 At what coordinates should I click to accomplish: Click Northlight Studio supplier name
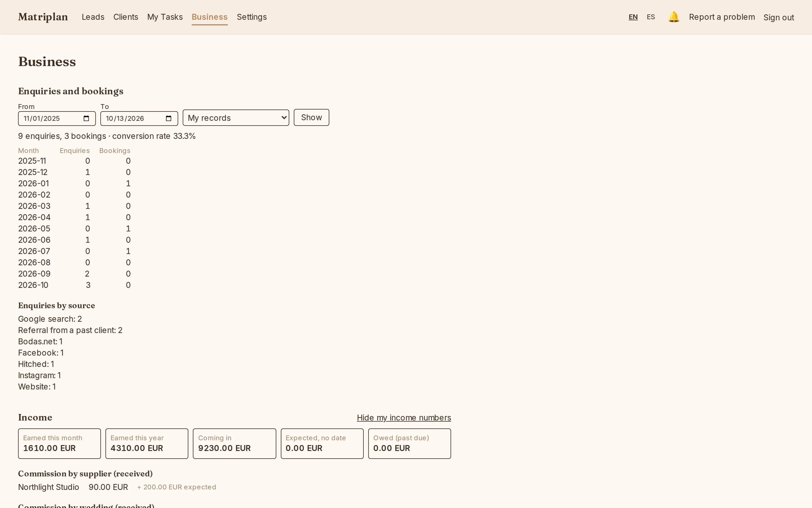(x=49, y=487)
